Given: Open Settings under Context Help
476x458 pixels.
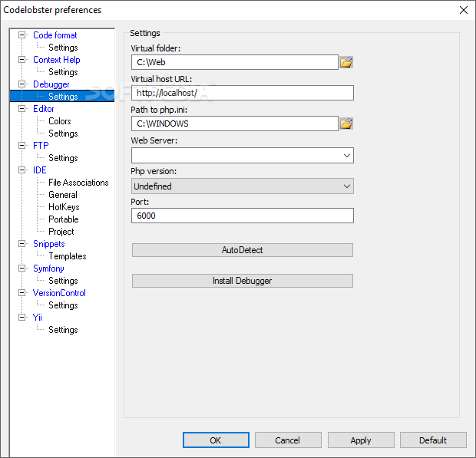Looking at the screenshot, I should (63, 72).
